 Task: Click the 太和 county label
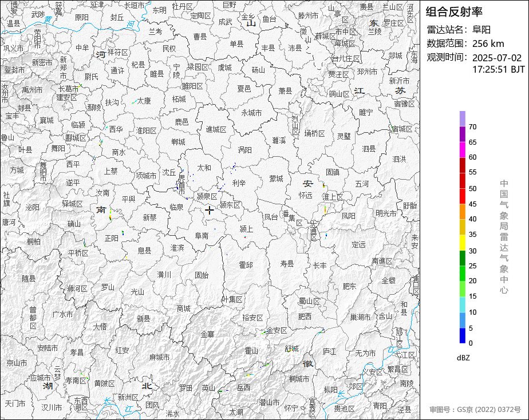point(204,168)
